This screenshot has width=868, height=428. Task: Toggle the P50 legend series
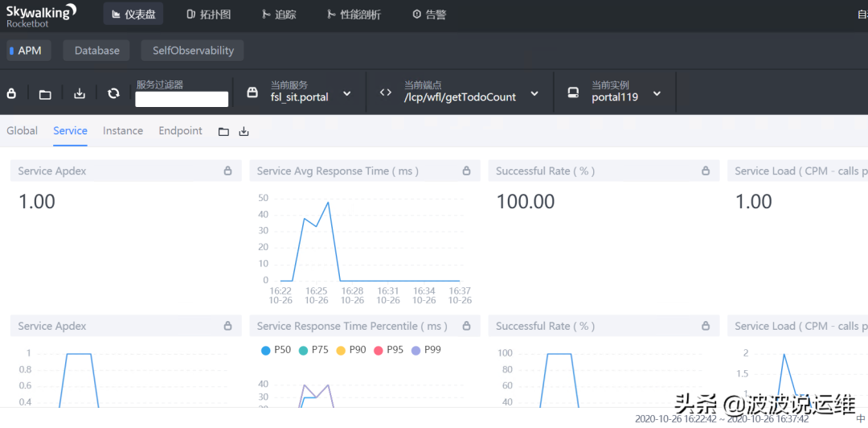point(275,350)
